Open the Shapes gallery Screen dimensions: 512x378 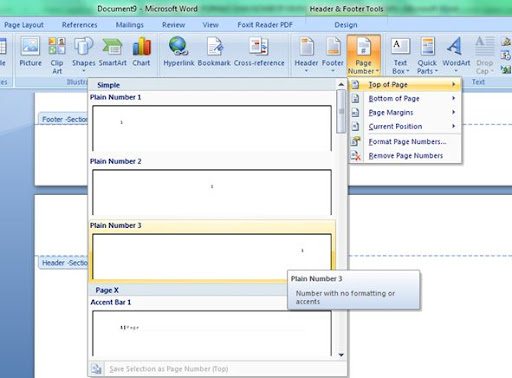pyautogui.click(x=83, y=55)
